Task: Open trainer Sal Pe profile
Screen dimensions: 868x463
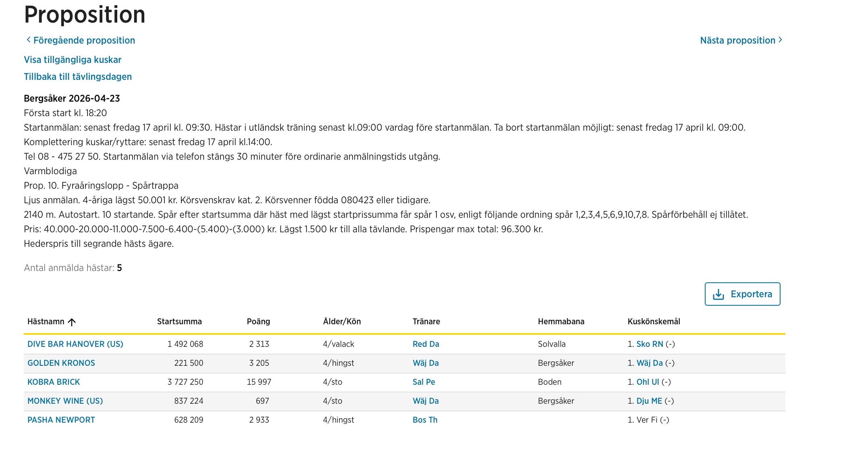Action: click(x=424, y=382)
